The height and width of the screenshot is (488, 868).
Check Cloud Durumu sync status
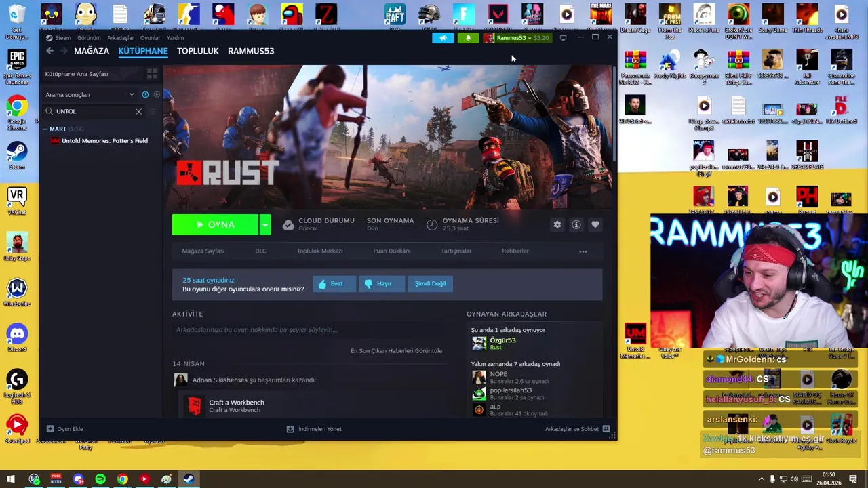(x=318, y=224)
